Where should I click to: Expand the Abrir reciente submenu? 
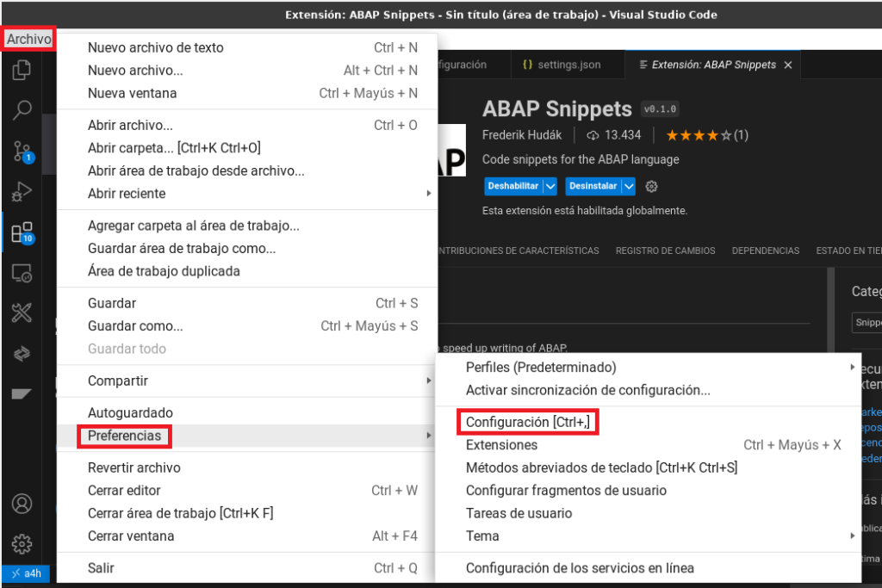247,194
